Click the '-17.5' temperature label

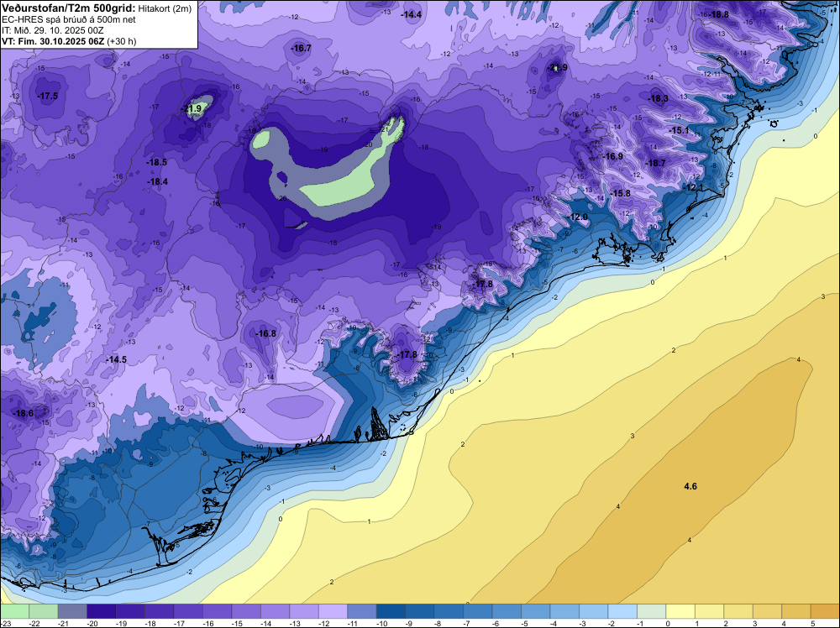[48, 96]
